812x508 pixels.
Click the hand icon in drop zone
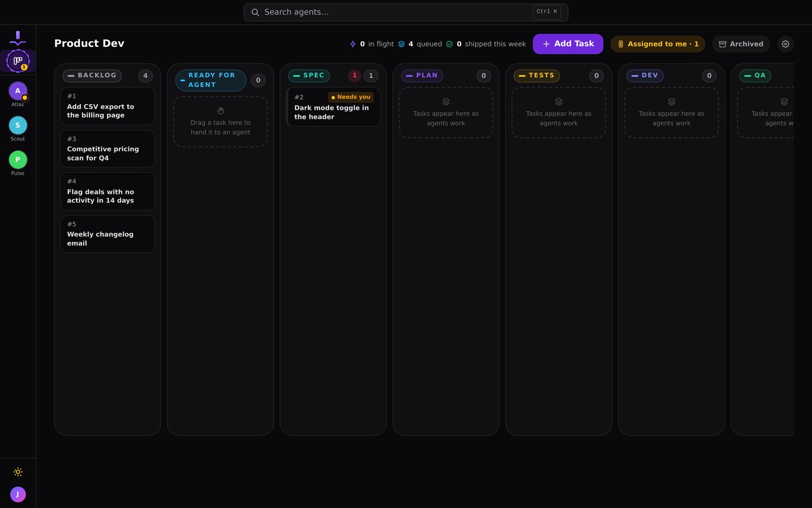(220, 111)
